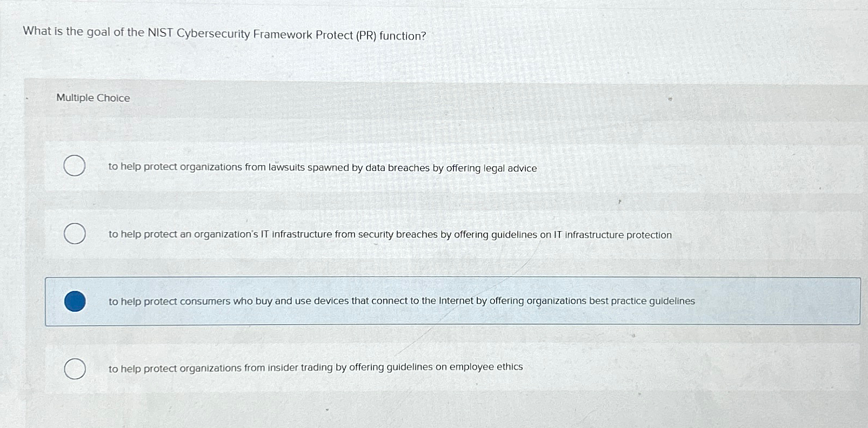Click the word 'Internet' in highlighted answer
Viewport: 868px width, 428px height.
(456, 301)
